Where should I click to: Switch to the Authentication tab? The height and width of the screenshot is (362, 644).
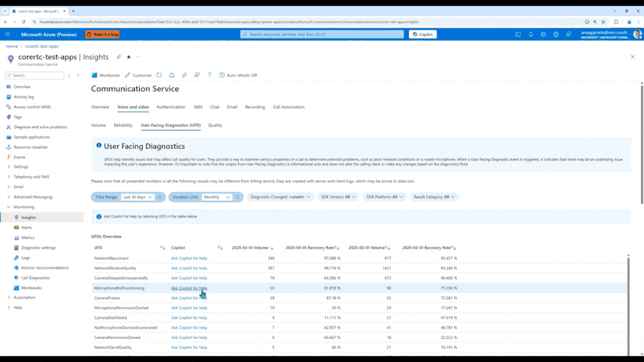(171, 107)
